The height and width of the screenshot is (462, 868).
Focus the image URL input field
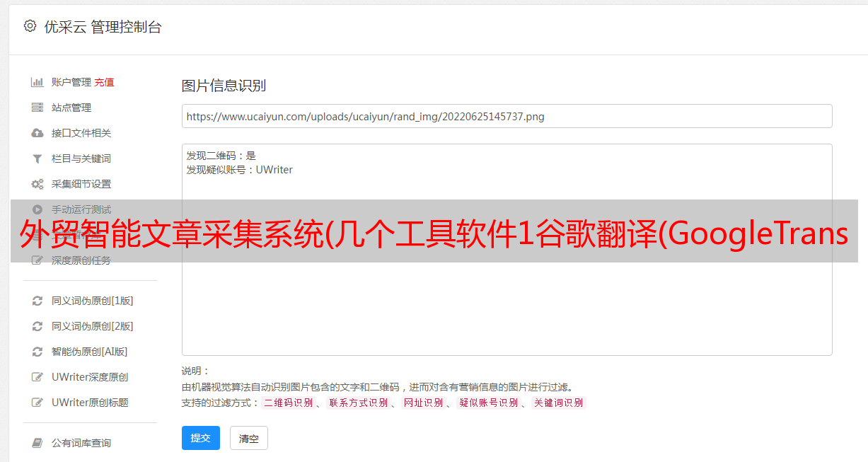pyautogui.click(x=507, y=116)
